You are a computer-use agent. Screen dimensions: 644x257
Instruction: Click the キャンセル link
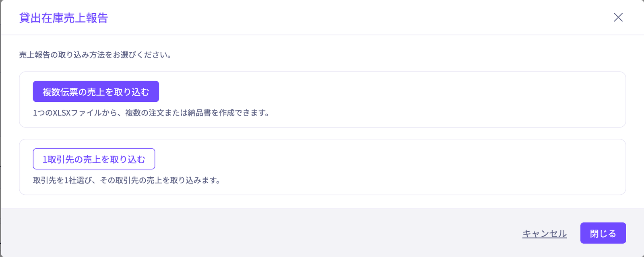[x=545, y=233]
